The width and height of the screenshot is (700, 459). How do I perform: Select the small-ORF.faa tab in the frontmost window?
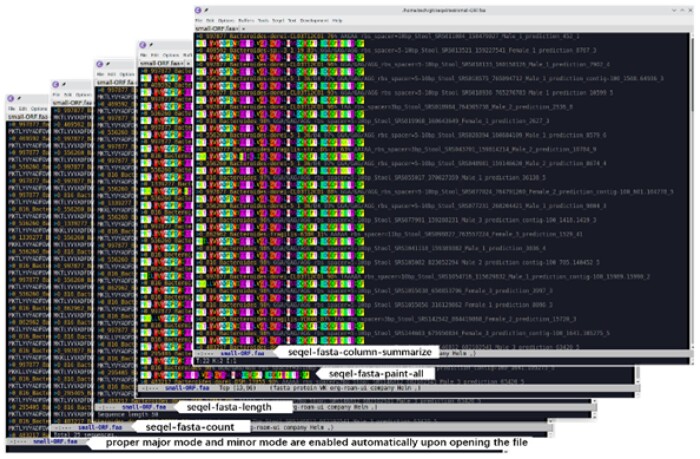pyautogui.click(x=217, y=29)
